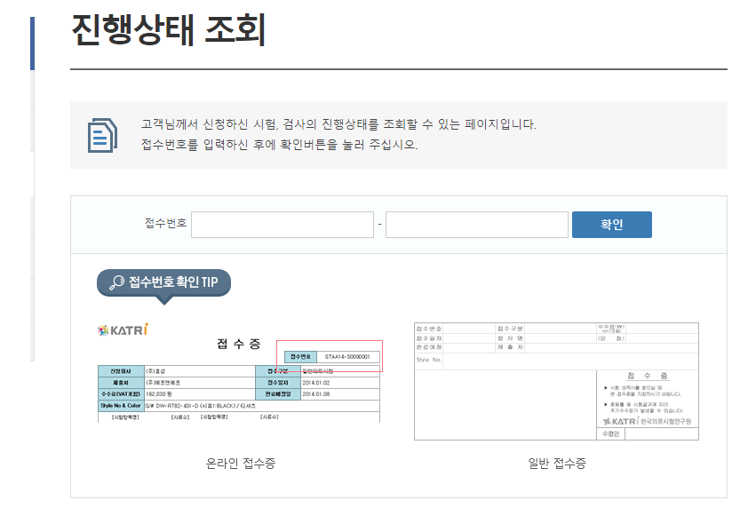The image size is (756, 532).
Task: Click the 일반 접수증 caption
Action: [557, 464]
